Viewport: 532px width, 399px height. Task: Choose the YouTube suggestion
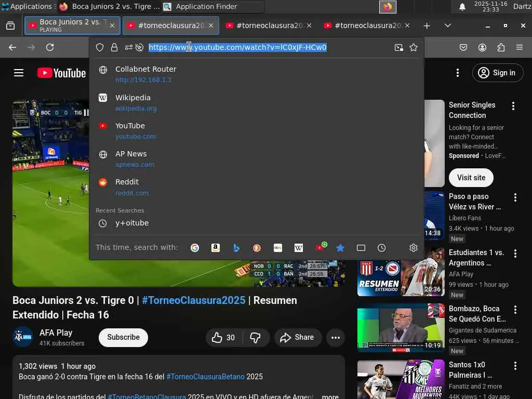coord(257,131)
